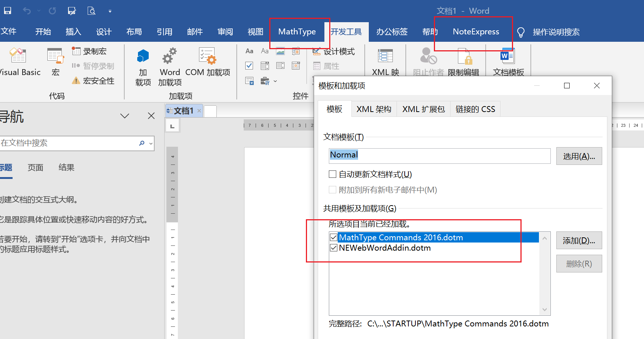
Task: Insert Check Box content control
Action: (x=249, y=66)
